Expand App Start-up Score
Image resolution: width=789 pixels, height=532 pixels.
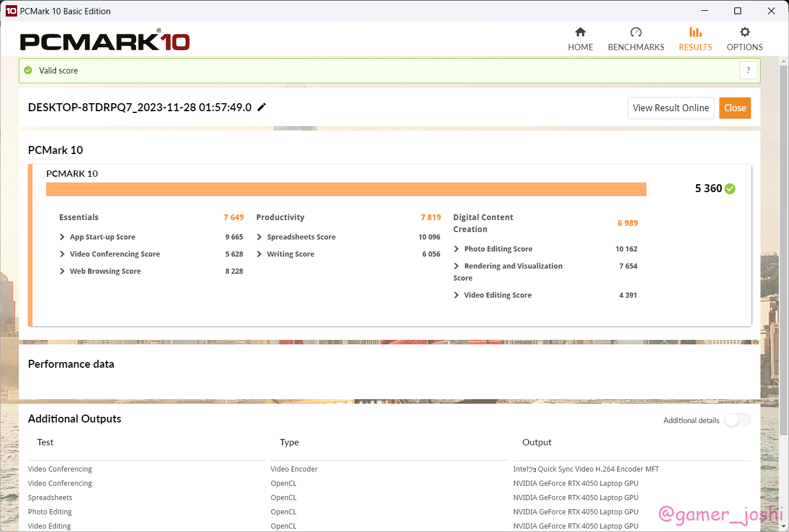tap(62, 237)
